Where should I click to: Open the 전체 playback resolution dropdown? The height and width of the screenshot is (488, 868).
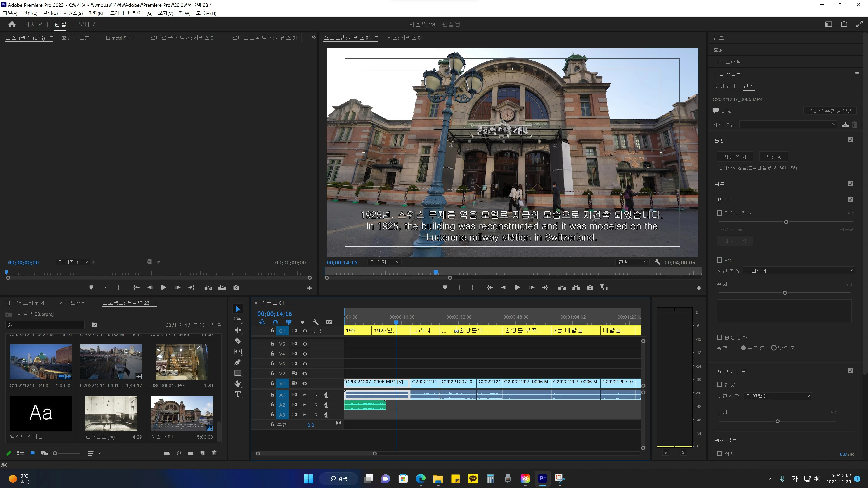click(632, 262)
